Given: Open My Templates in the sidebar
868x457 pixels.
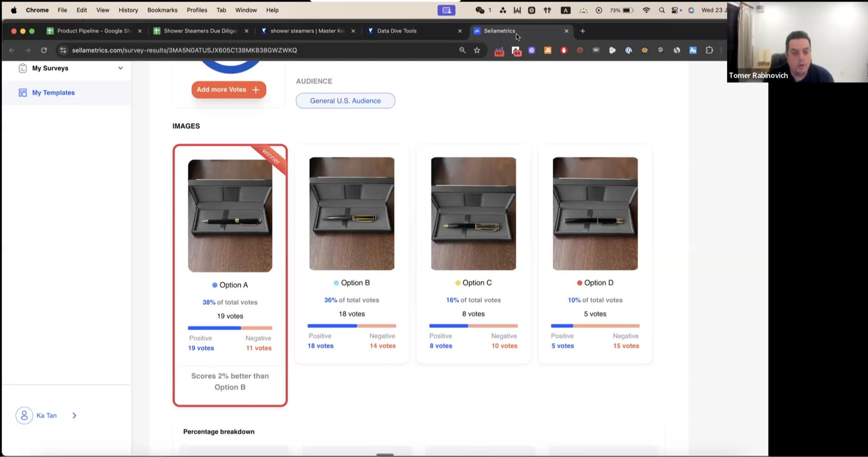Looking at the screenshot, I should pos(67,93).
